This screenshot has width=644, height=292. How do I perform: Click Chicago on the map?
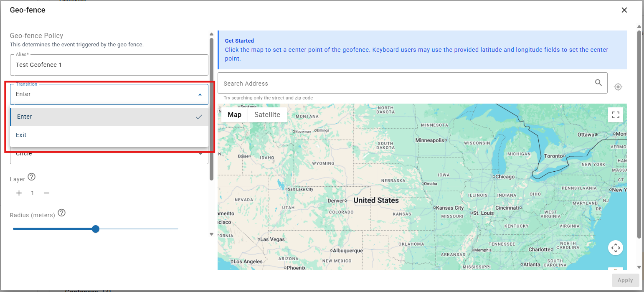pos(505,177)
